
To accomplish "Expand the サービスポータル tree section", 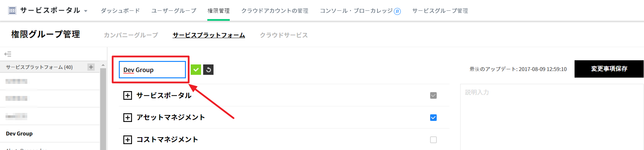I will [x=127, y=95].
